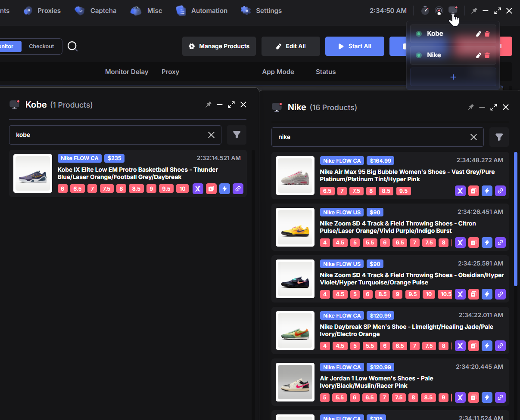Delete the Kobe monitor entry
This screenshot has height=420, width=520.
point(487,34)
